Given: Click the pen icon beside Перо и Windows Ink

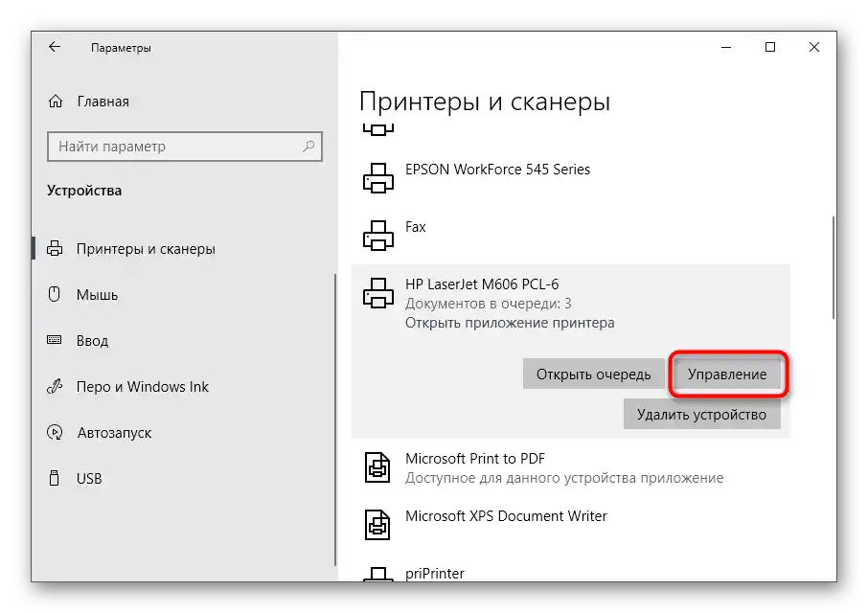Looking at the screenshot, I should pyautogui.click(x=55, y=386).
